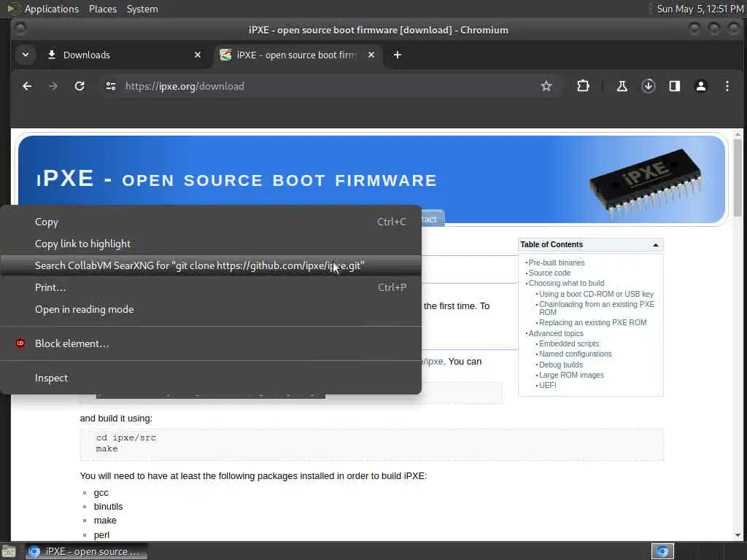The height and width of the screenshot is (560, 747).
Task: Open the Chromium three-dot menu
Action: [727, 86]
